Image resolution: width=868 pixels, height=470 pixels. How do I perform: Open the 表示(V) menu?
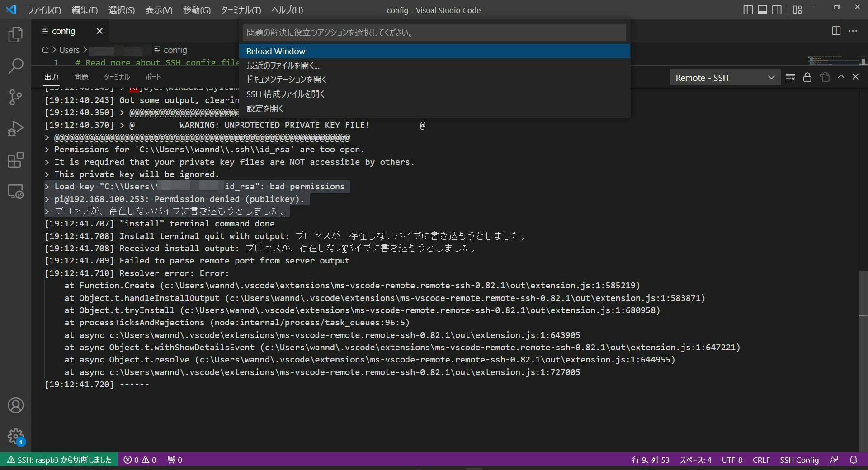click(159, 10)
